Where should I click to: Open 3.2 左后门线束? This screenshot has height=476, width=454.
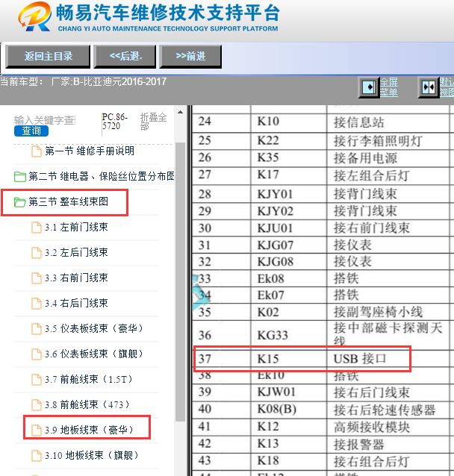[x=76, y=252]
